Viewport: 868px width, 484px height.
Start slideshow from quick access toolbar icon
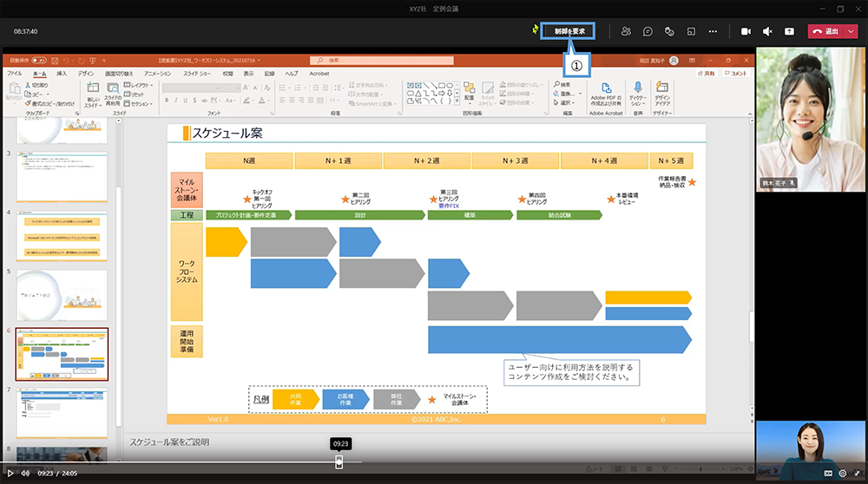click(93, 61)
